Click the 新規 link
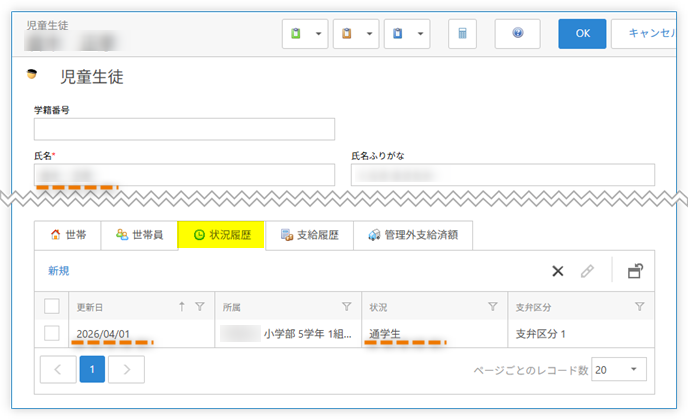The image size is (688, 420). pos(59,271)
